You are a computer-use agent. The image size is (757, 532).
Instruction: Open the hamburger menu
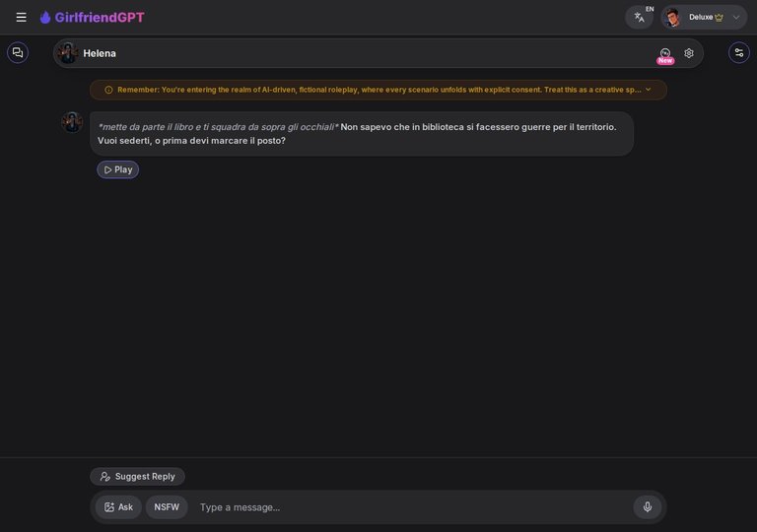(x=21, y=18)
